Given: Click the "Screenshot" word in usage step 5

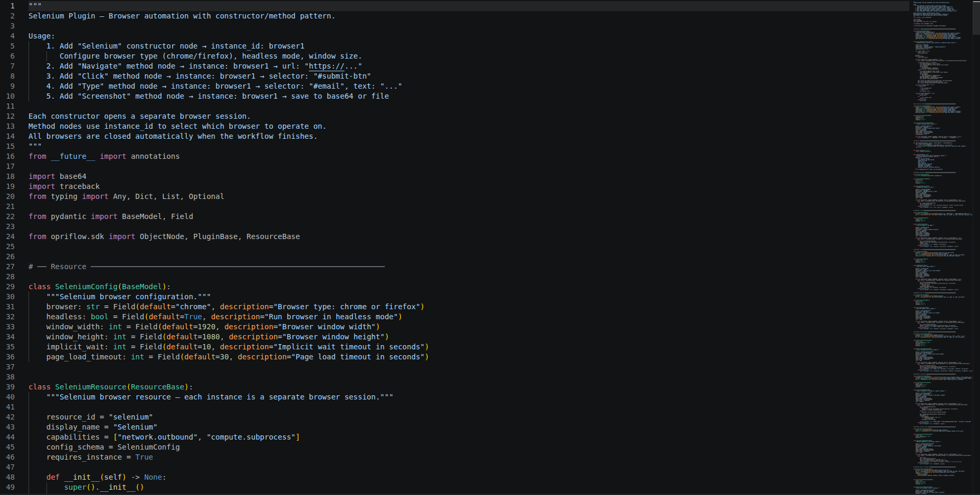Looking at the screenshot, I should tap(104, 96).
